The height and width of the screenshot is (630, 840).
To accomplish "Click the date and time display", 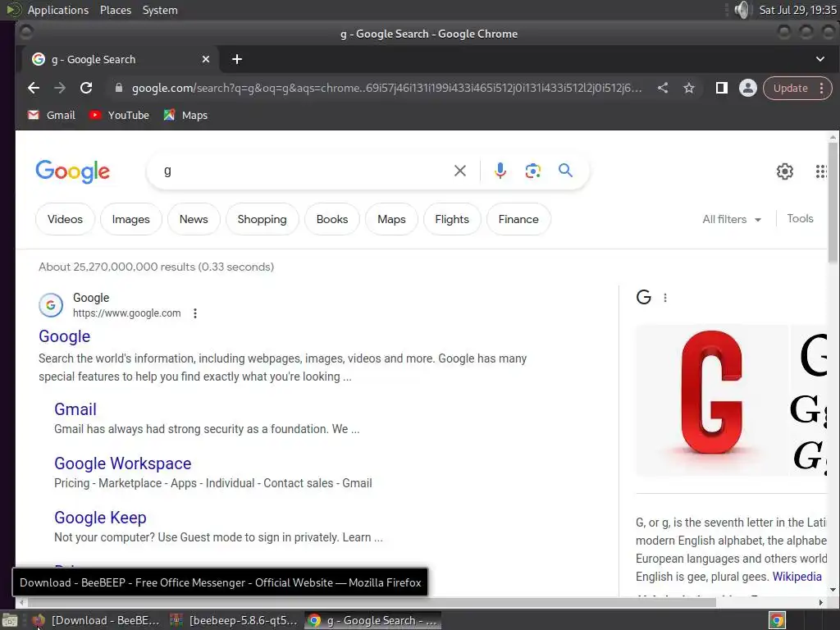I will tap(797, 10).
